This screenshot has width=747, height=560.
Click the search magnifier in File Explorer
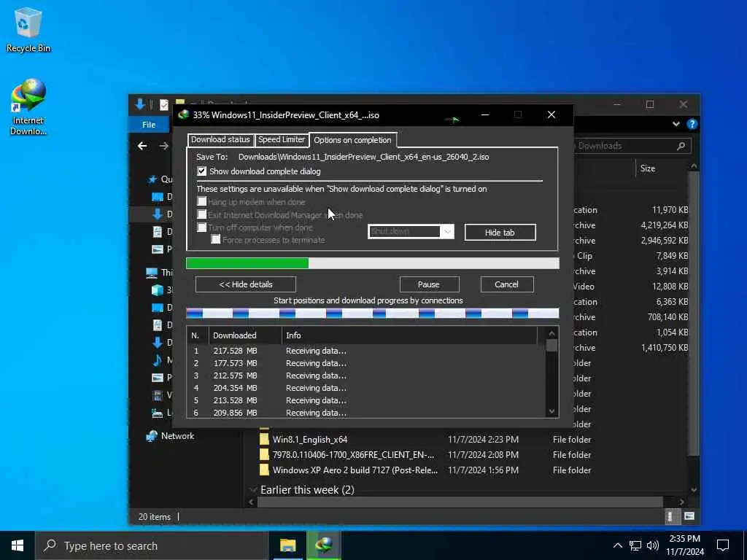pos(681,146)
